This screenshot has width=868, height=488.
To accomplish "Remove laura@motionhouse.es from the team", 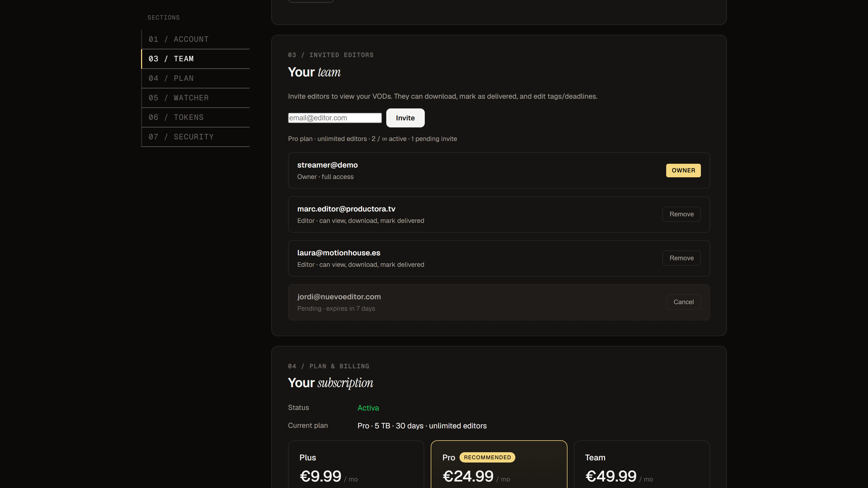I will click(681, 258).
